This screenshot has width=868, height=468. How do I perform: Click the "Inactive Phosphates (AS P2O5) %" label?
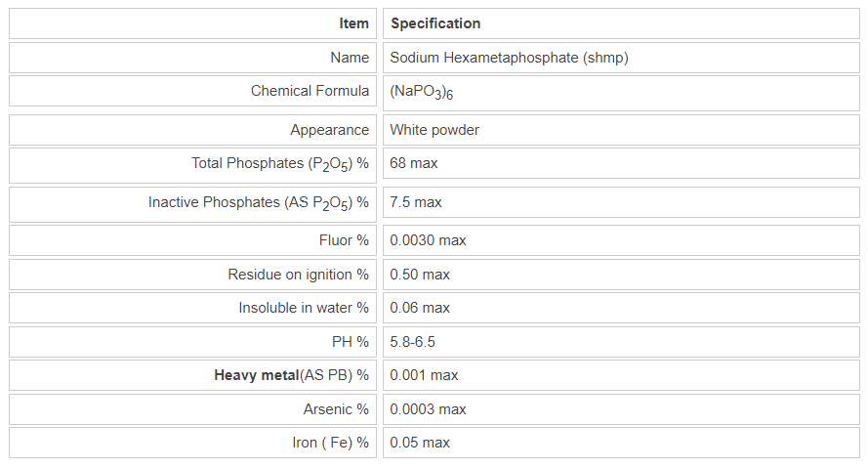(x=259, y=203)
